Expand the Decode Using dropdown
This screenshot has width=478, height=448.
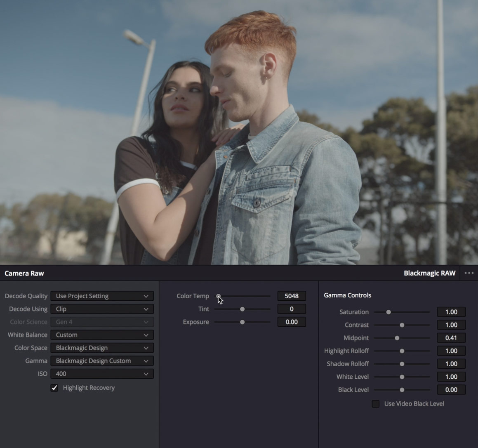point(102,309)
